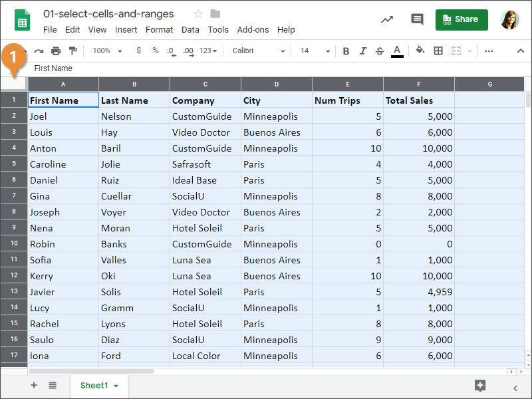Screen dimensions: 532x399
Task: Click the Print icon
Action: [57, 51]
